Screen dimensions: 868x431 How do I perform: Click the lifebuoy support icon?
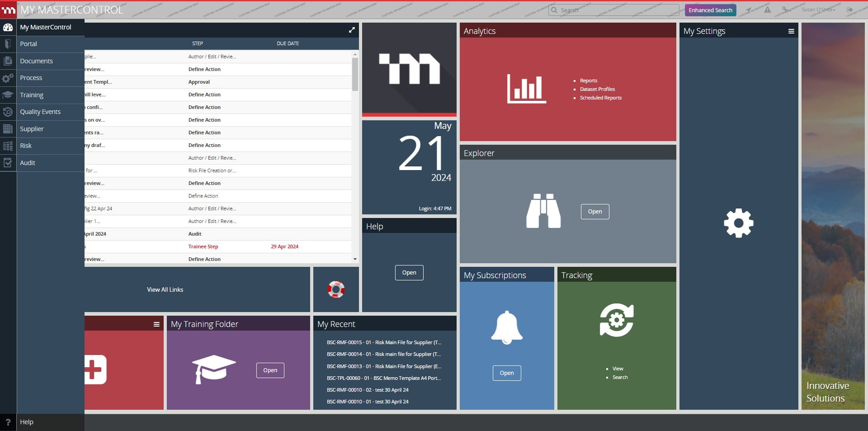[x=336, y=289]
